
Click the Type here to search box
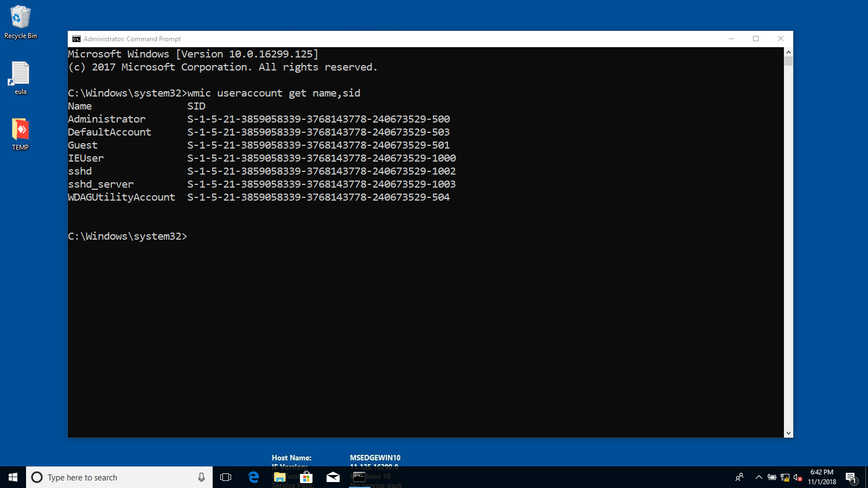click(x=119, y=477)
